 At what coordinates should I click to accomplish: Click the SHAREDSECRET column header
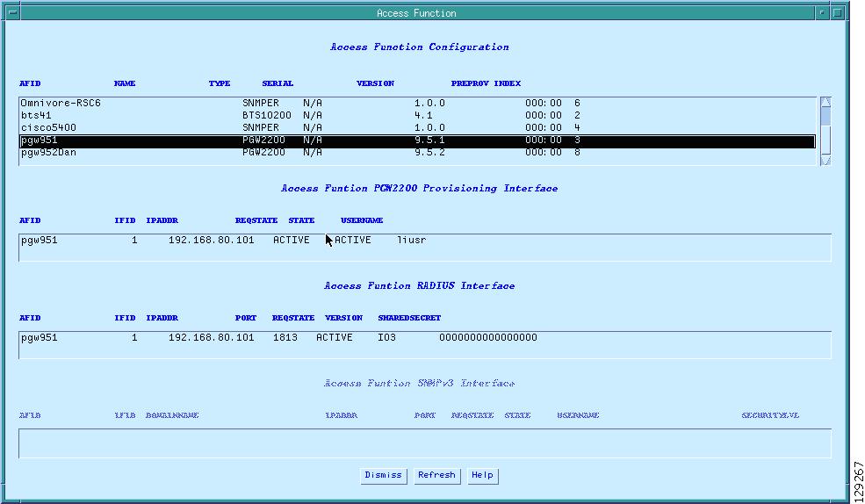click(409, 318)
